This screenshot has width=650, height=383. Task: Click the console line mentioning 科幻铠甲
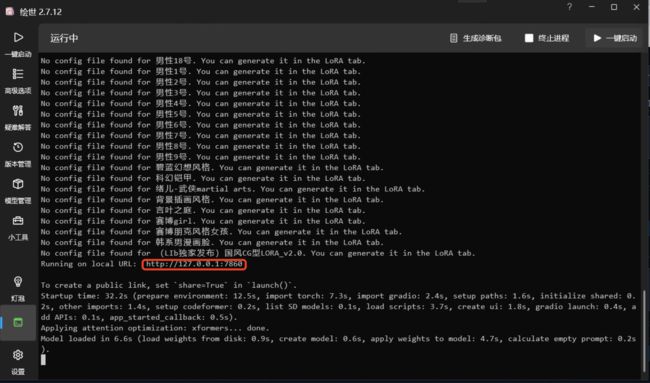click(x=204, y=178)
